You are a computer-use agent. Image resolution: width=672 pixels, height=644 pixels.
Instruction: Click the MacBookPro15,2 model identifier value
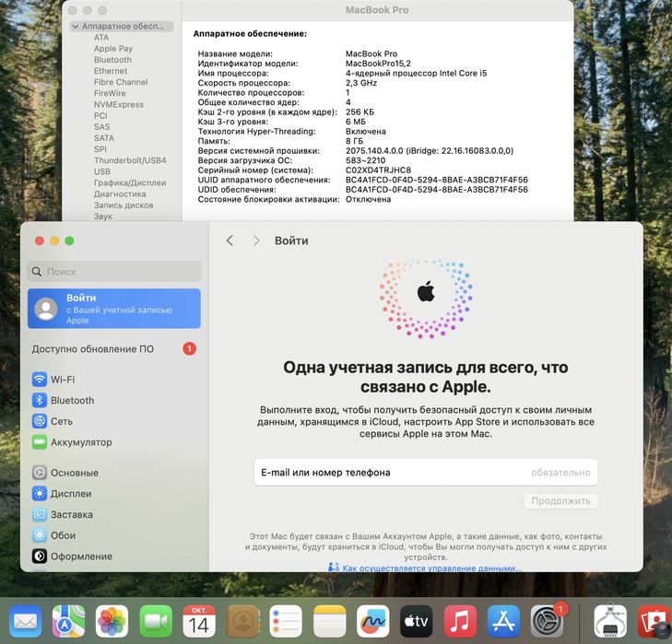click(x=378, y=64)
